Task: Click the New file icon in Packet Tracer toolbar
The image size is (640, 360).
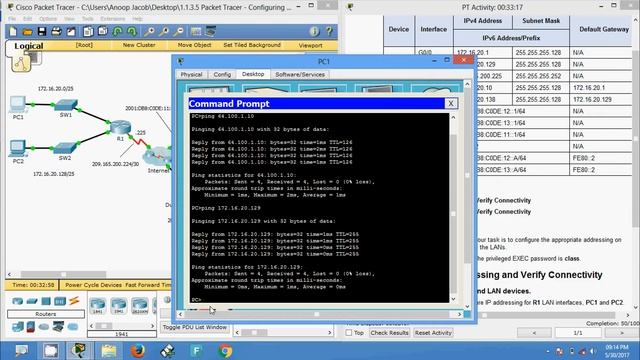Action: click(x=13, y=31)
